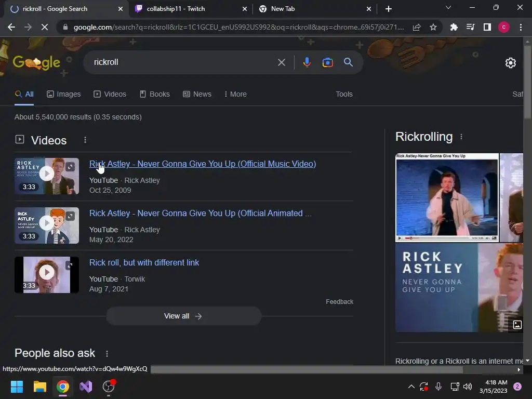Open Rick roll but with different link
Image resolution: width=532 pixels, height=399 pixels.
(144, 262)
